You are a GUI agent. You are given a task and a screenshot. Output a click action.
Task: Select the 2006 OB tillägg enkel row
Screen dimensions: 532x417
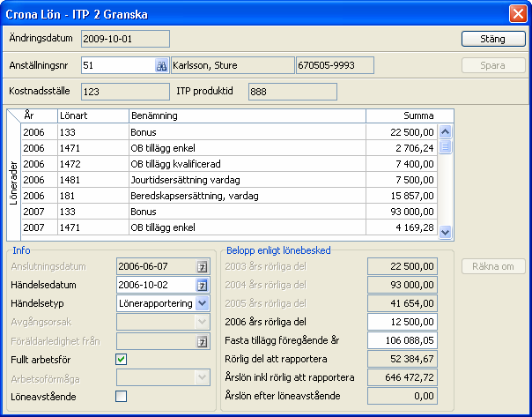tap(229, 148)
